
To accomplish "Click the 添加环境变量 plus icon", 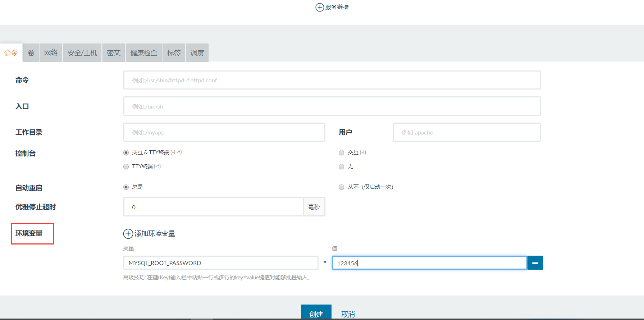I will coord(128,234).
